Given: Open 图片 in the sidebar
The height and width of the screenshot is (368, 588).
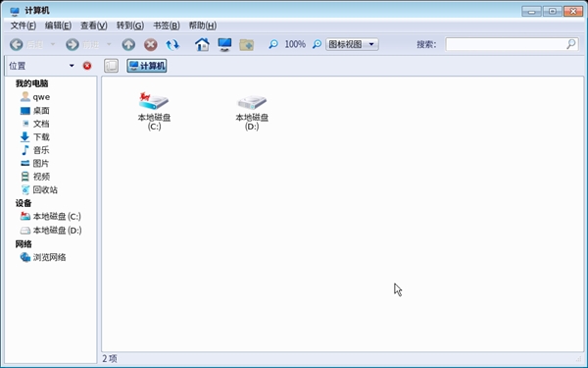Looking at the screenshot, I should (x=35, y=163).
